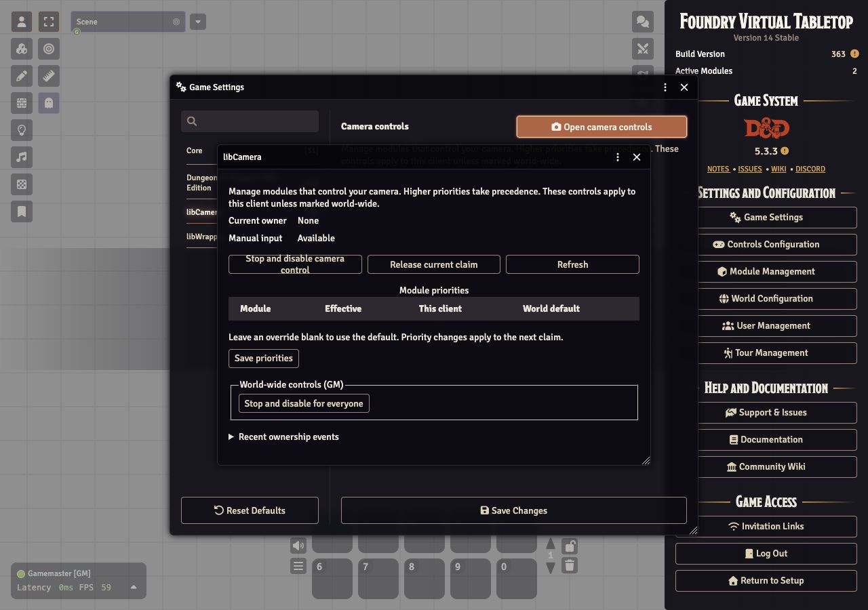This screenshot has height=610, width=868.
Task: Open the DISCORD link
Action: 810,169
